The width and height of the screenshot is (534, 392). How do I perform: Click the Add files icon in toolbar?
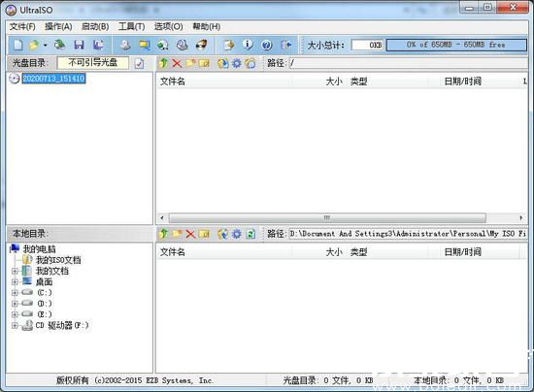coord(229,45)
